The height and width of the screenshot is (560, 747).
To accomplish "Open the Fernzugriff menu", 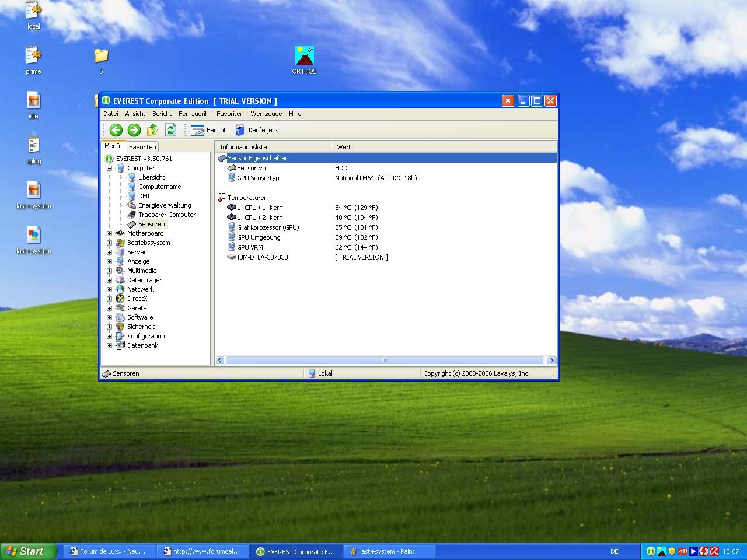I will click(x=194, y=114).
